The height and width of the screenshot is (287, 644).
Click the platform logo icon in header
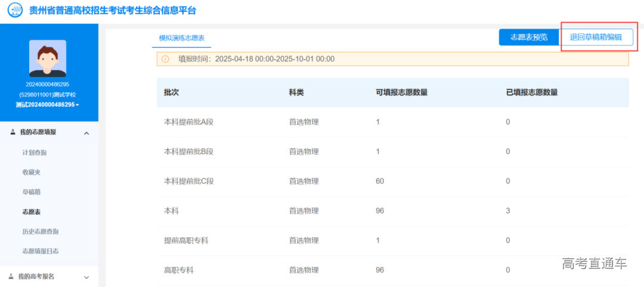(x=16, y=11)
